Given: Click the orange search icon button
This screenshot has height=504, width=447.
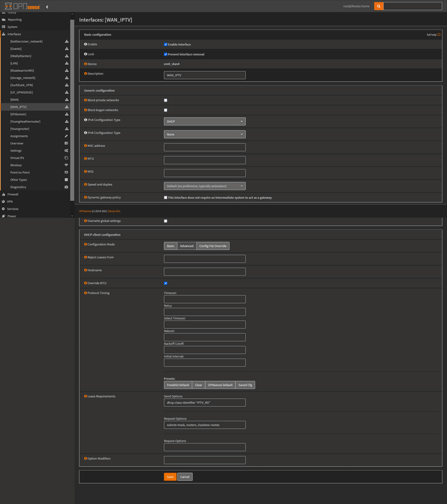Looking at the screenshot, I should pyautogui.click(x=378, y=6).
